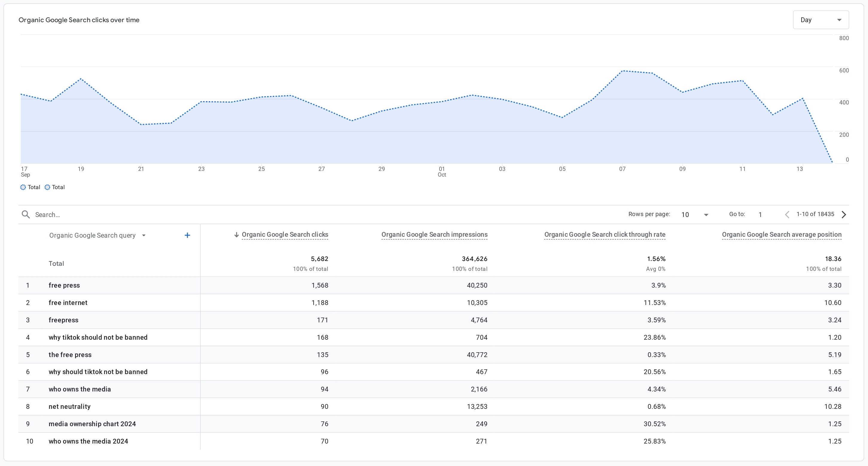Select the Organic Google Search impressions column header
868x466 pixels.
pos(435,234)
